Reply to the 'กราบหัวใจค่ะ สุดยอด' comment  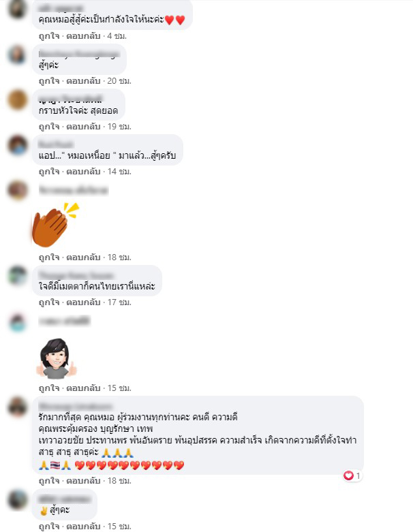click(x=83, y=127)
